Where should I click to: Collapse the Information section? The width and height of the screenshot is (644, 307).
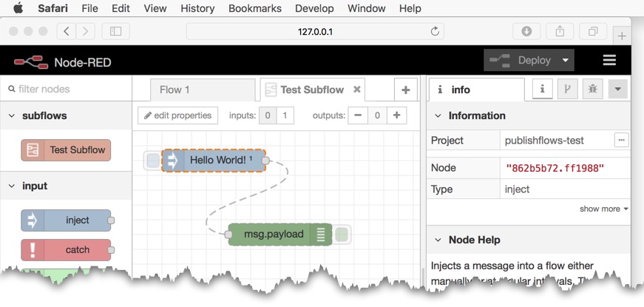pos(528,115)
